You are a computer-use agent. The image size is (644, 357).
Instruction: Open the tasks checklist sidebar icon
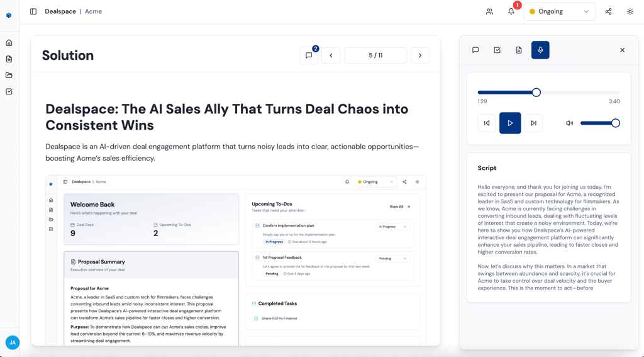coord(9,92)
